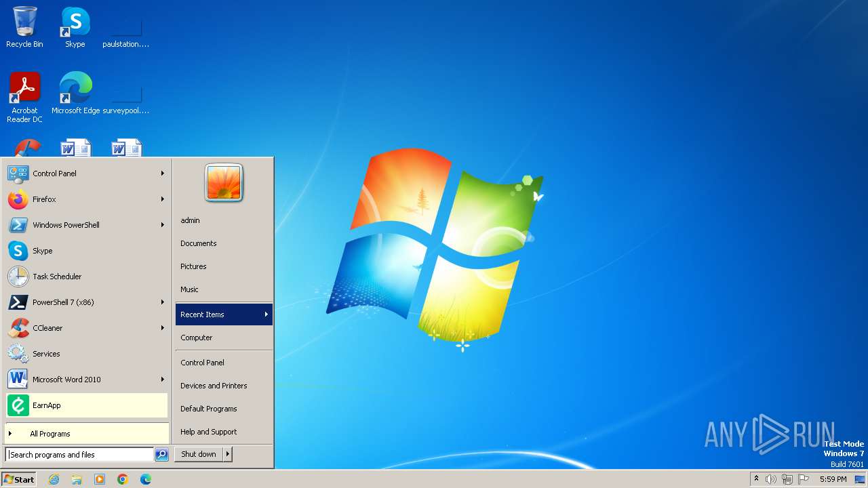The image size is (868, 488).
Task: Open Services from Start menu
Action: click(x=86, y=354)
